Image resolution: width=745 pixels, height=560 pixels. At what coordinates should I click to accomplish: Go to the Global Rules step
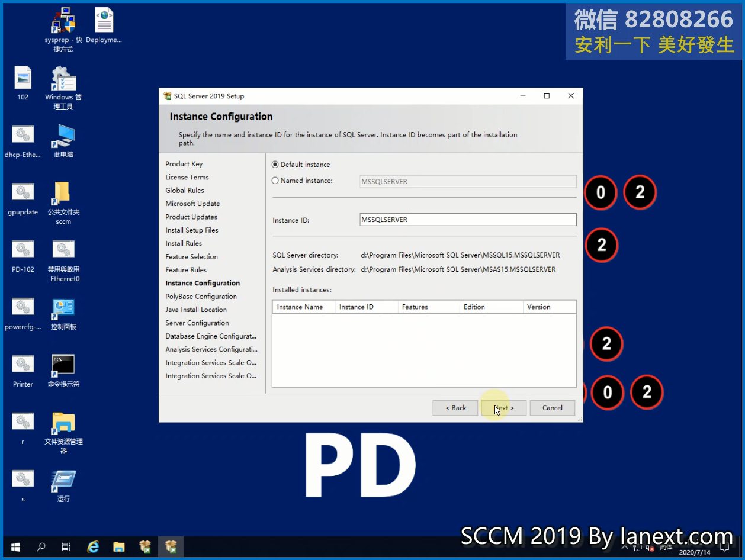pos(185,191)
